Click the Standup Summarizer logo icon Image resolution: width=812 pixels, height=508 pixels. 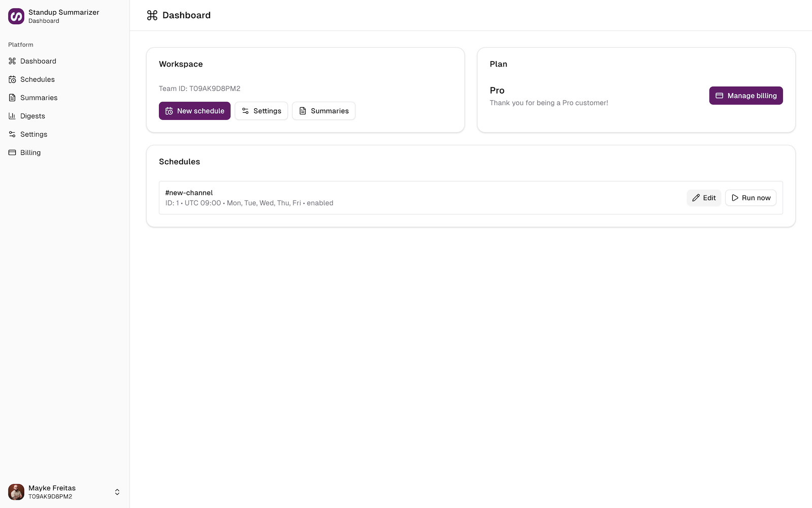pos(16,16)
